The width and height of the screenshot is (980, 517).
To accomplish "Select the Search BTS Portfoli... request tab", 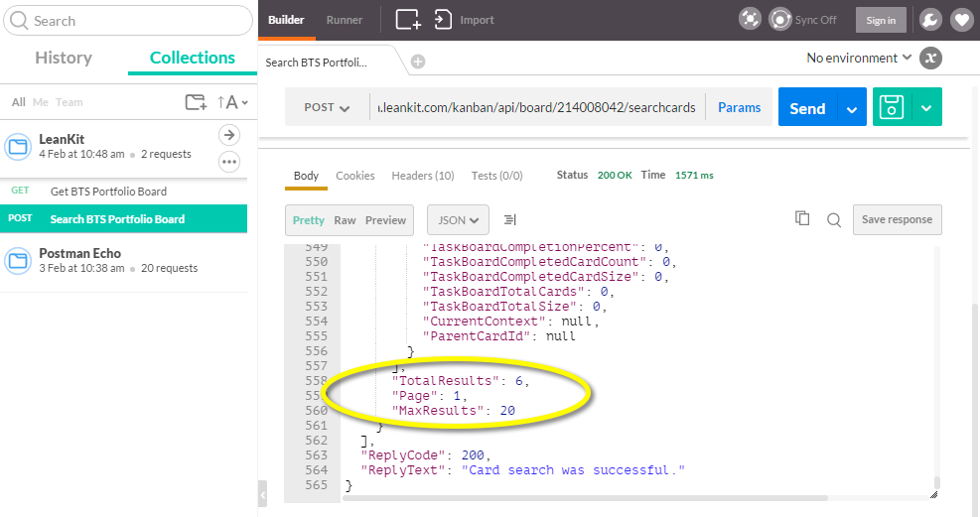I will point(317,63).
